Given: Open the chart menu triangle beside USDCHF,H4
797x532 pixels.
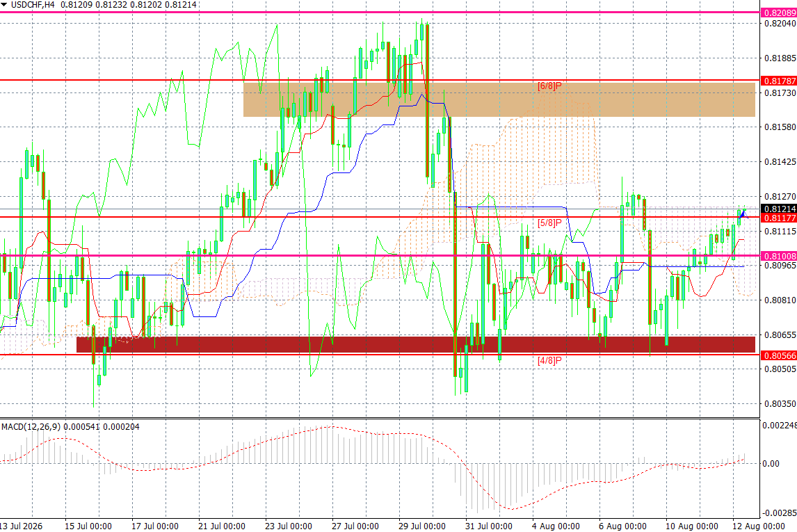Looking at the screenshot, I should pyautogui.click(x=4, y=5).
